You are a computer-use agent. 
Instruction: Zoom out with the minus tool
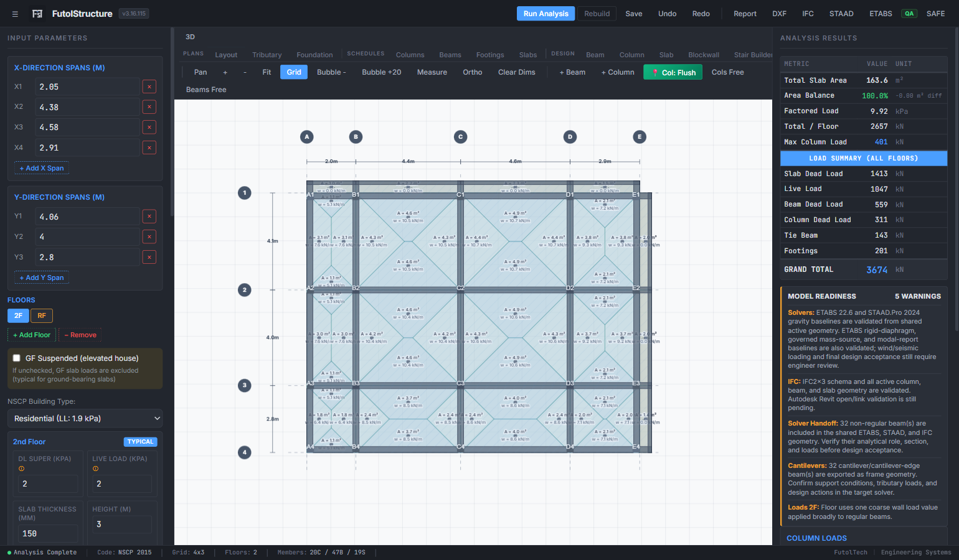click(245, 72)
